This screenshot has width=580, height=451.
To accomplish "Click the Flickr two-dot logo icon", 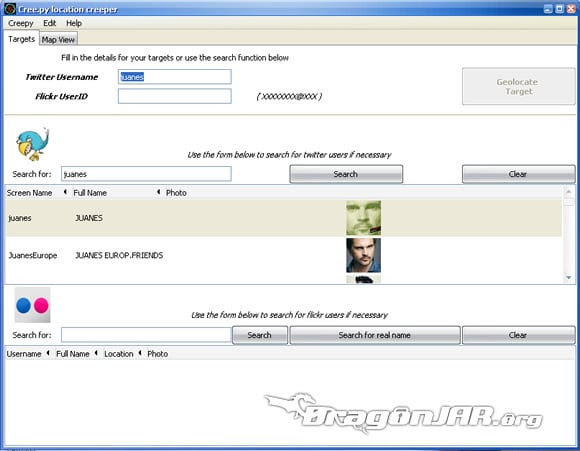I will 33,305.
